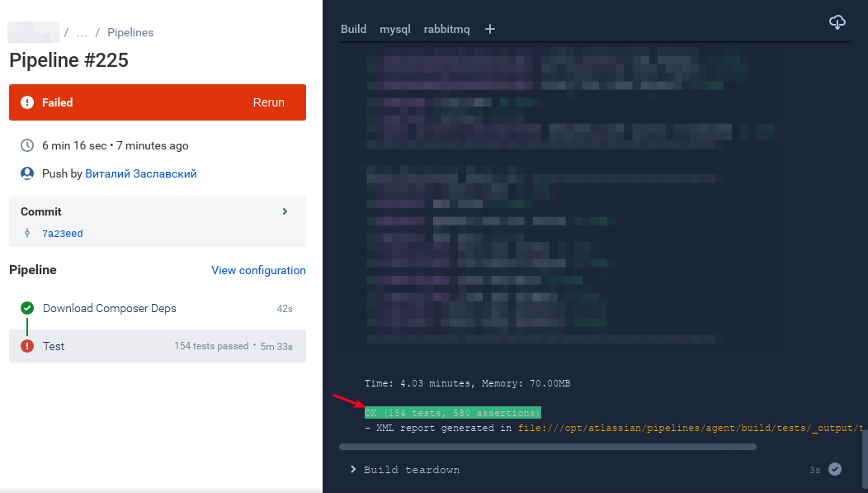The image size is (868, 493).
Task: Click the OK (154 tests, 580 assertions) line
Action: (452, 413)
